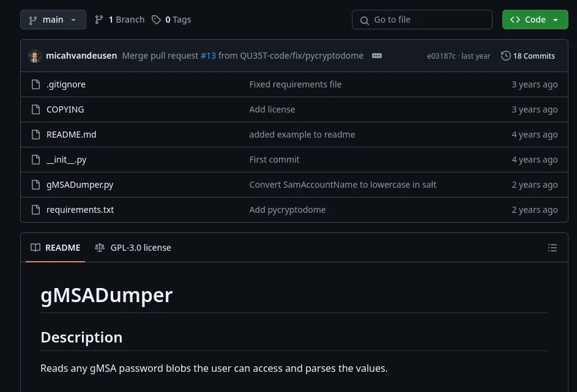577x392 pixels.
Task: Click the file icon beside COPYING
Action: [35, 109]
